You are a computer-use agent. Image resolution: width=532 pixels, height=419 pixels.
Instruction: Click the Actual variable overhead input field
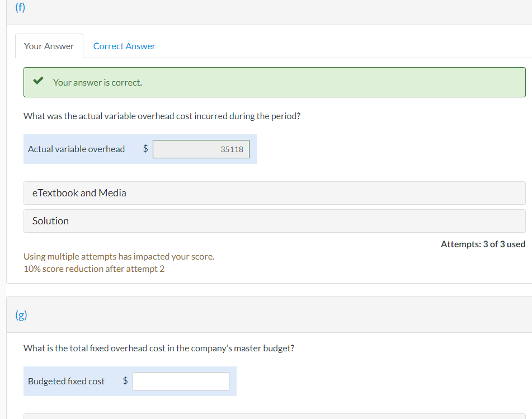point(201,149)
